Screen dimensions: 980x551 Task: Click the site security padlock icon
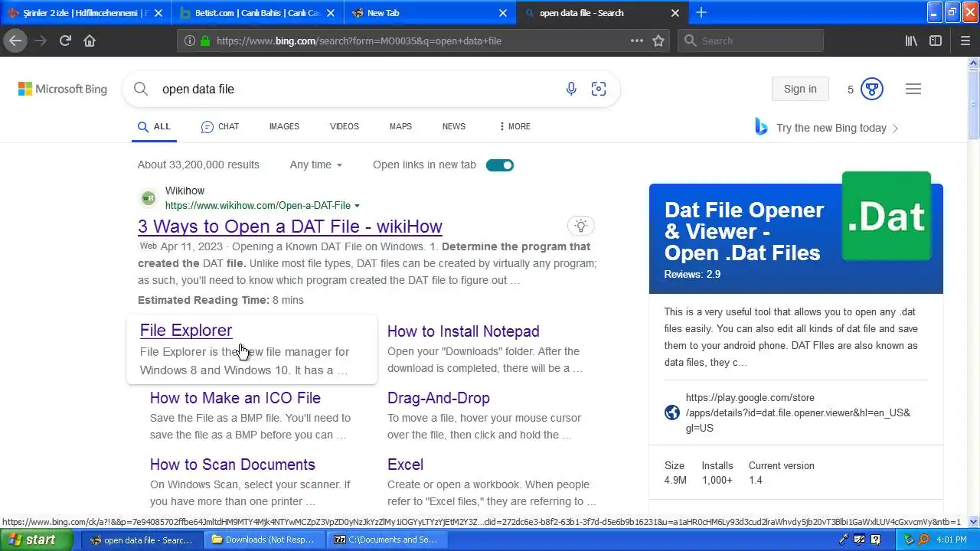coord(205,41)
